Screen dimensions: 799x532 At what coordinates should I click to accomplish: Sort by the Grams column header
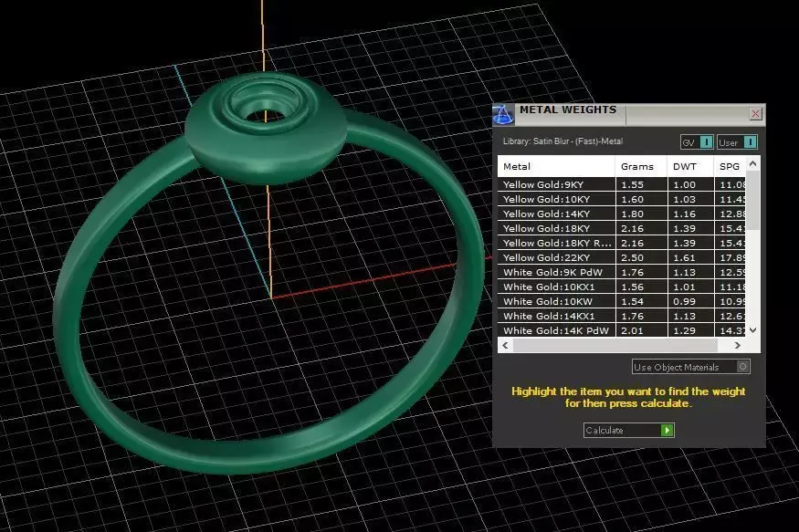point(642,166)
